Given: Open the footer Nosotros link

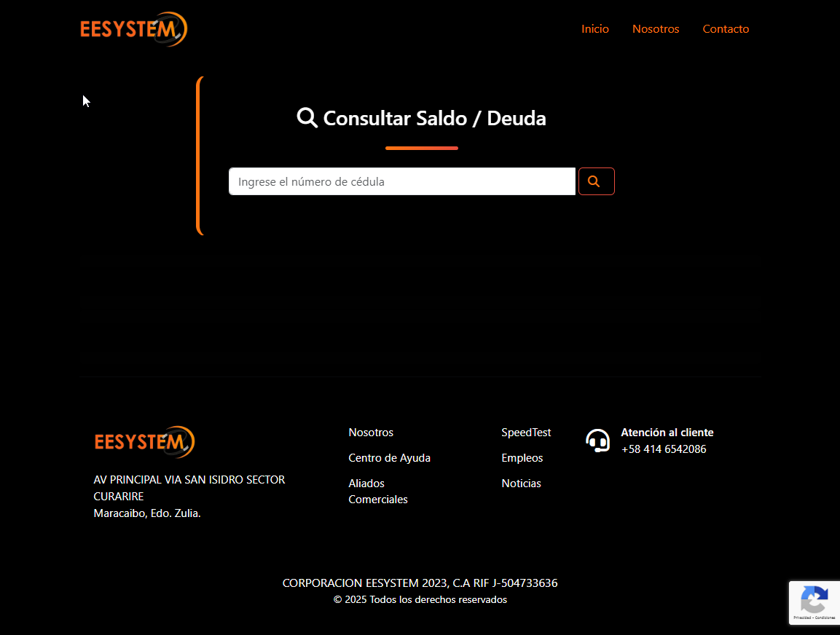Looking at the screenshot, I should (371, 433).
